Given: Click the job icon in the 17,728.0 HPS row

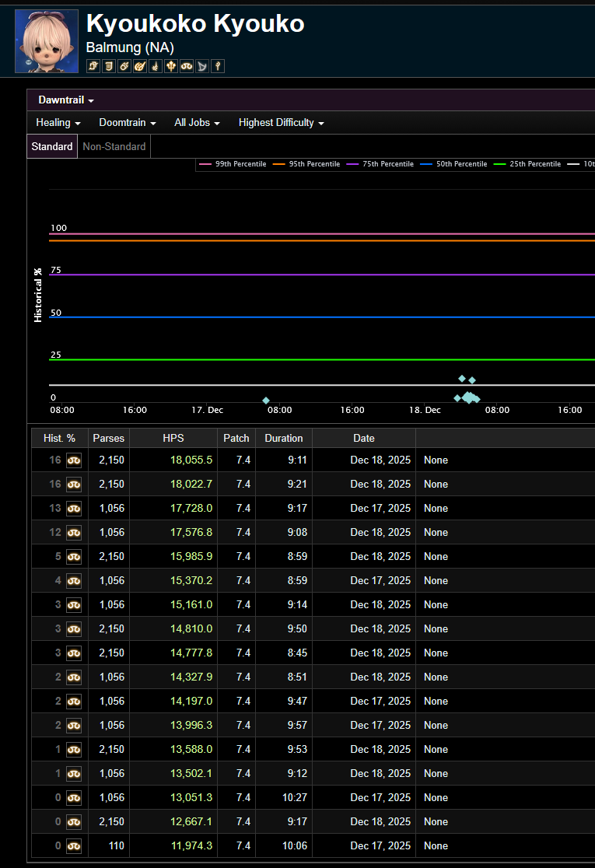Looking at the screenshot, I should coord(74,509).
